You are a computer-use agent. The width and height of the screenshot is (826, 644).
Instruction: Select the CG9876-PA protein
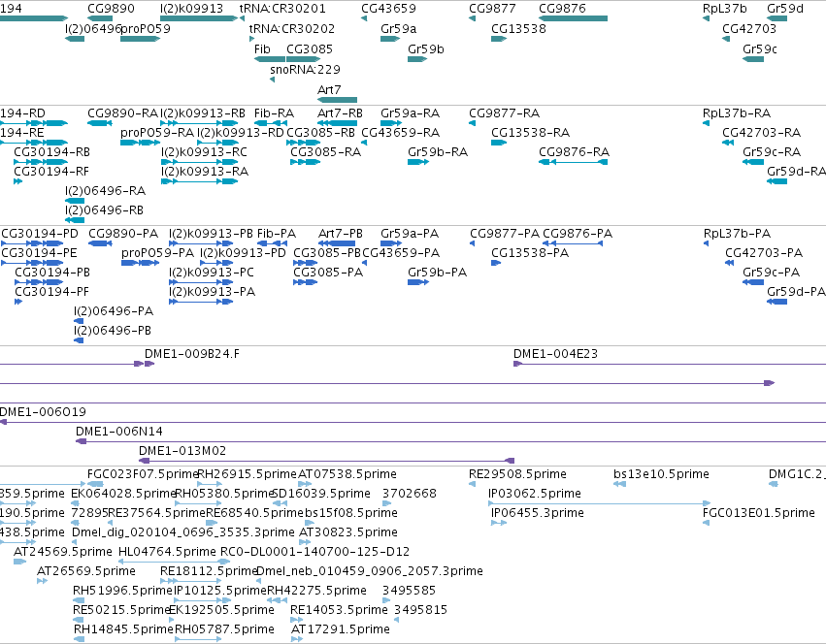tap(573, 243)
